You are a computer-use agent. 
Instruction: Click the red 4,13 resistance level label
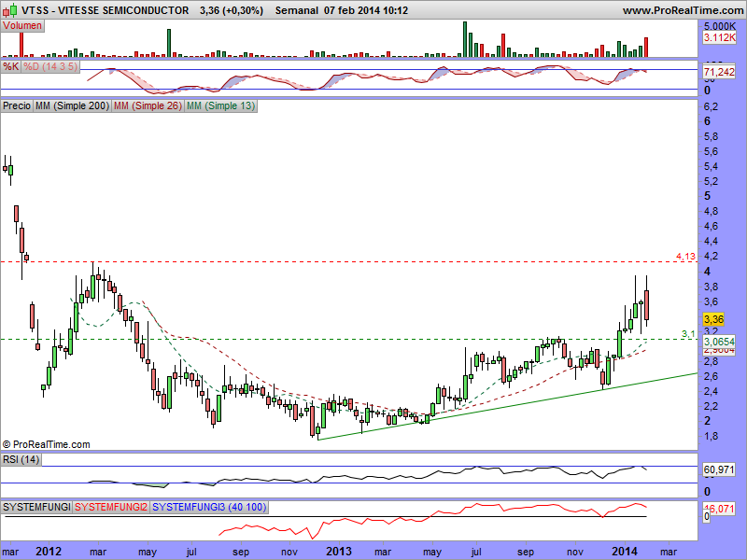[685, 257]
